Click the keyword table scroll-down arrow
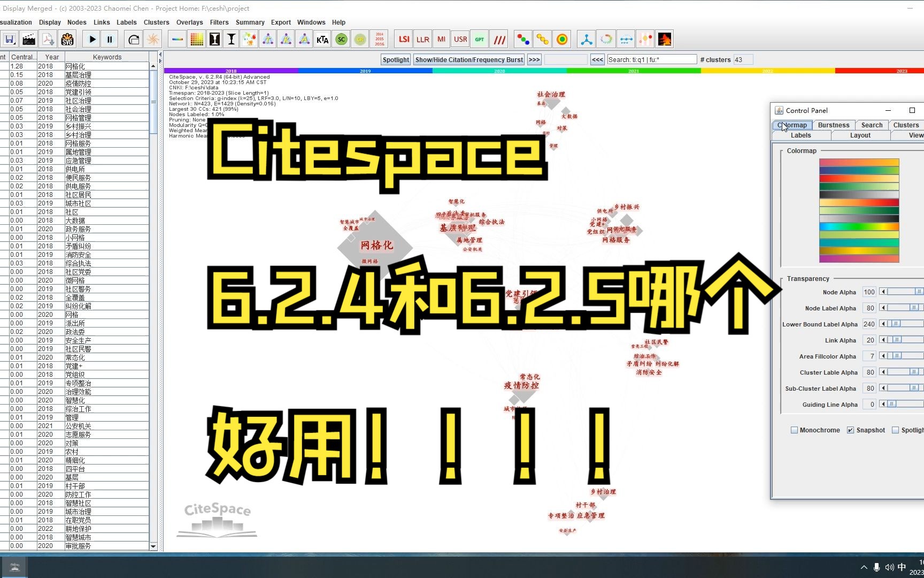Screen dimensions: 924x578 [x=153, y=546]
